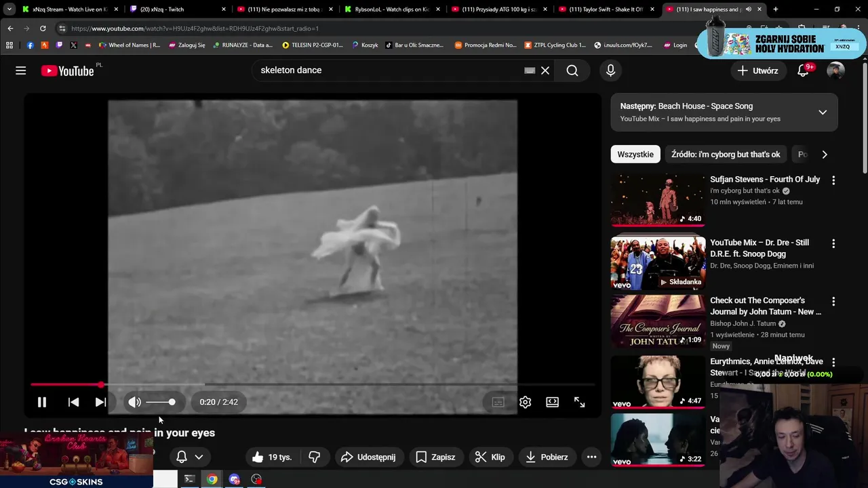Open options for Composer's Journal video

pos(833,301)
